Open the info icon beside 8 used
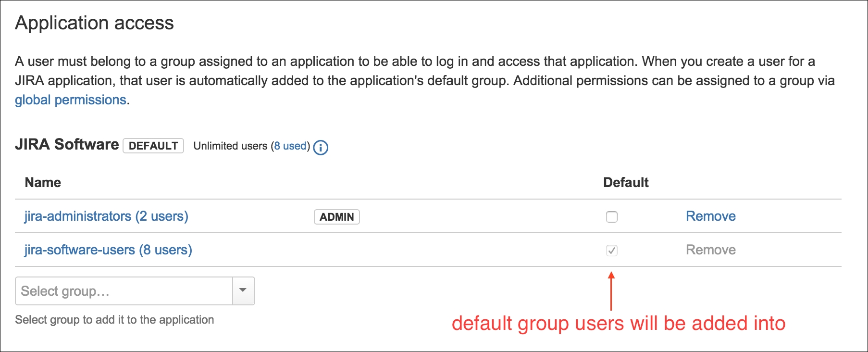The image size is (868, 352). [321, 147]
